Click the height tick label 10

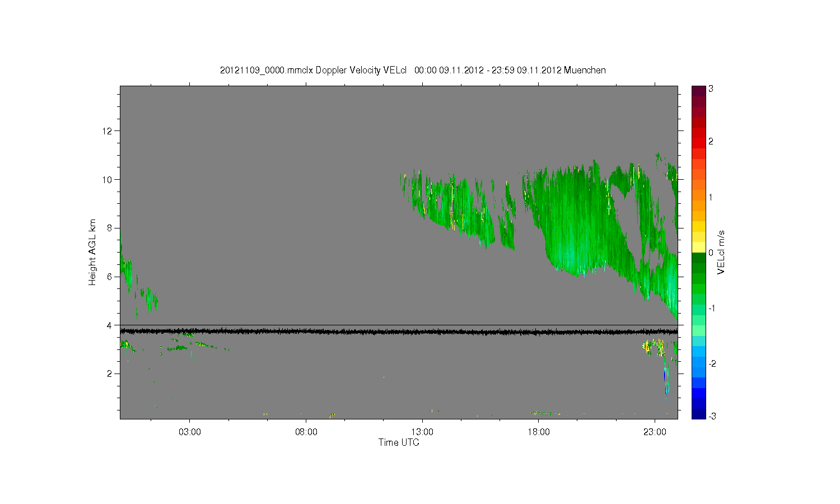tap(108, 179)
